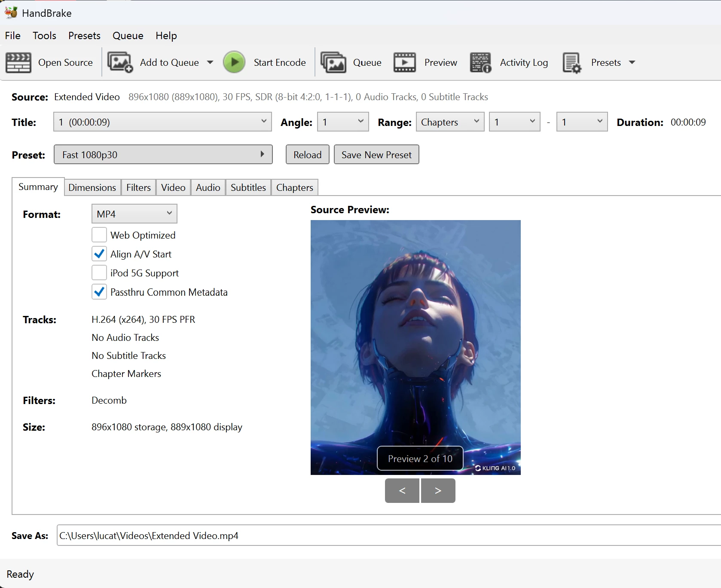Click the Decomb filter text

tap(109, 400)
